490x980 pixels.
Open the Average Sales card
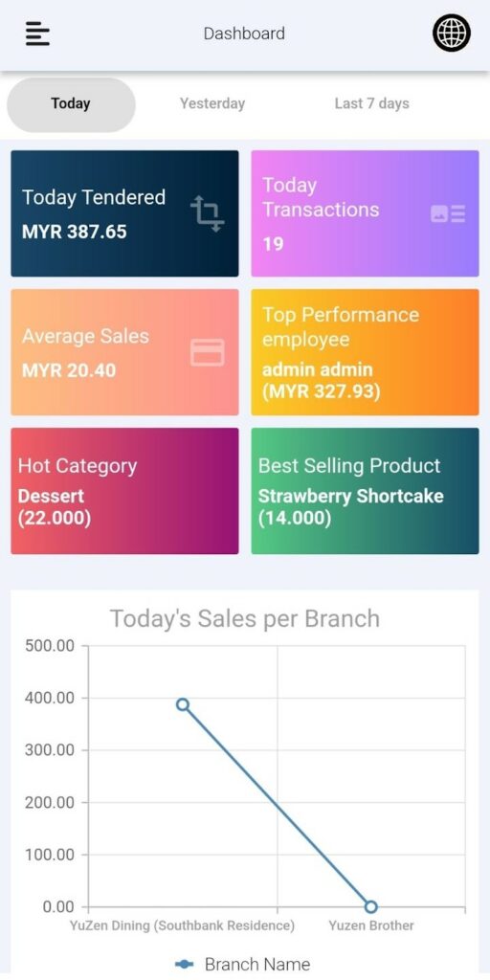tap(124, 352)
